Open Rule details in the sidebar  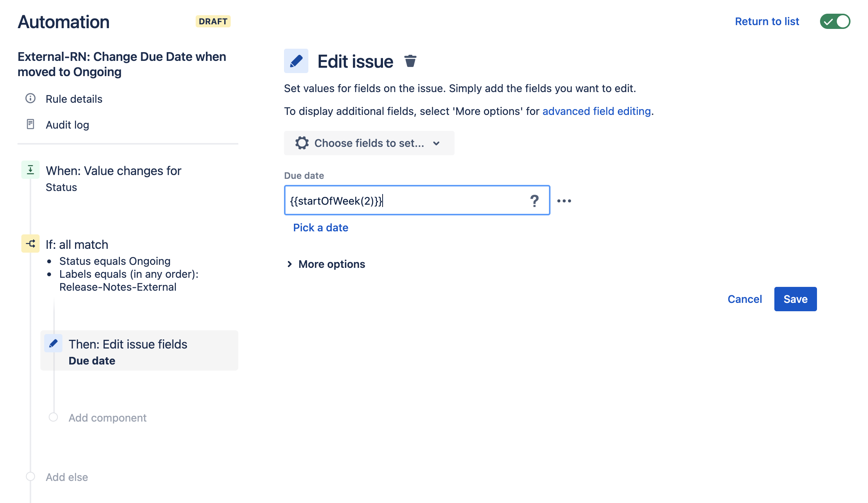pyautogui.click(x=74, y=99)
